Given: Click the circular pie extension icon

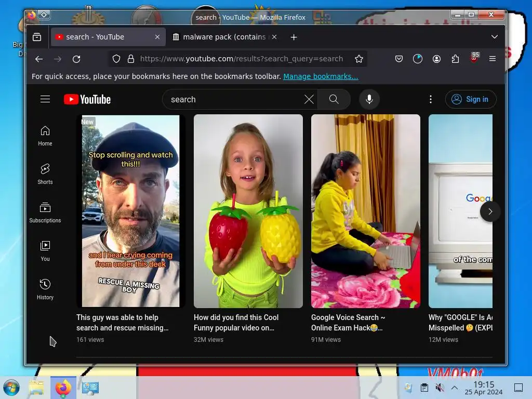Looking at the screenshot, I should pyautogui.click(x=418, y=59).
